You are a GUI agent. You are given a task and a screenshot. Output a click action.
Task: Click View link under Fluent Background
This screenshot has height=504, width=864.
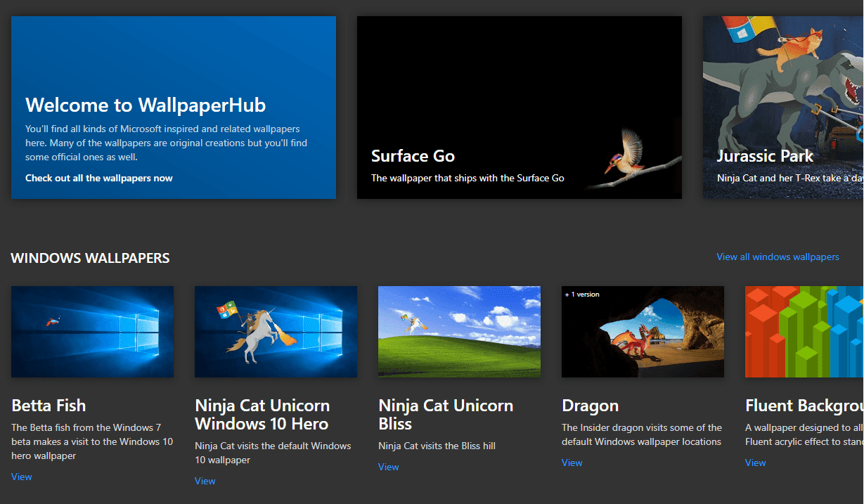[x=756, y=463]
